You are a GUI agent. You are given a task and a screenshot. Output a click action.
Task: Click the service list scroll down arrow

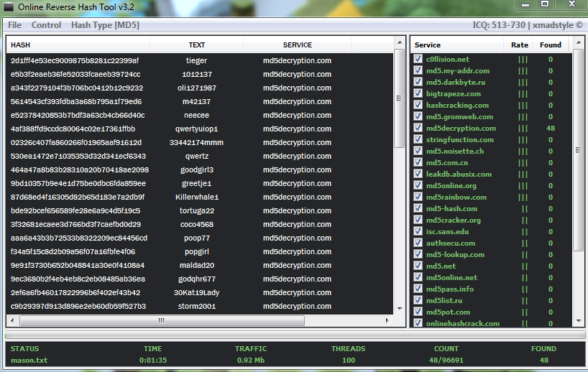(x=579, y=323)
